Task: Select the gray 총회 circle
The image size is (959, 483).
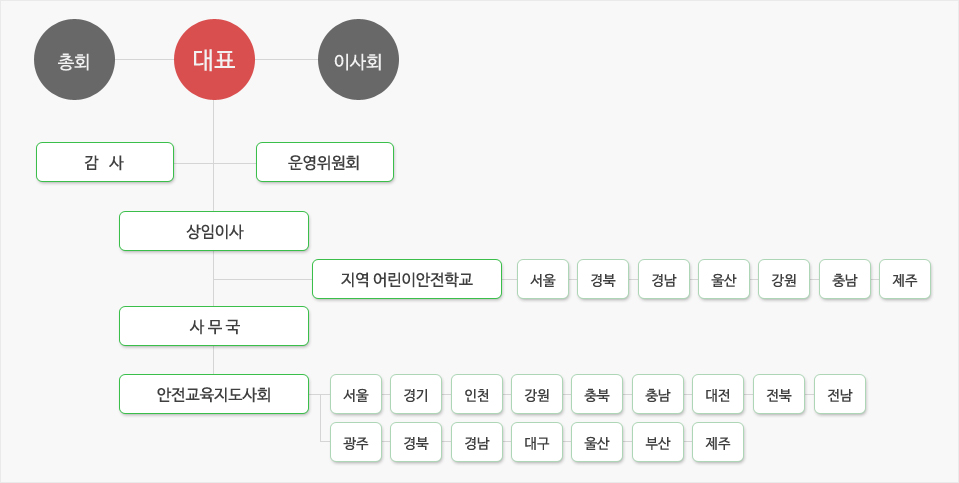Action: (x=74, y=60)
